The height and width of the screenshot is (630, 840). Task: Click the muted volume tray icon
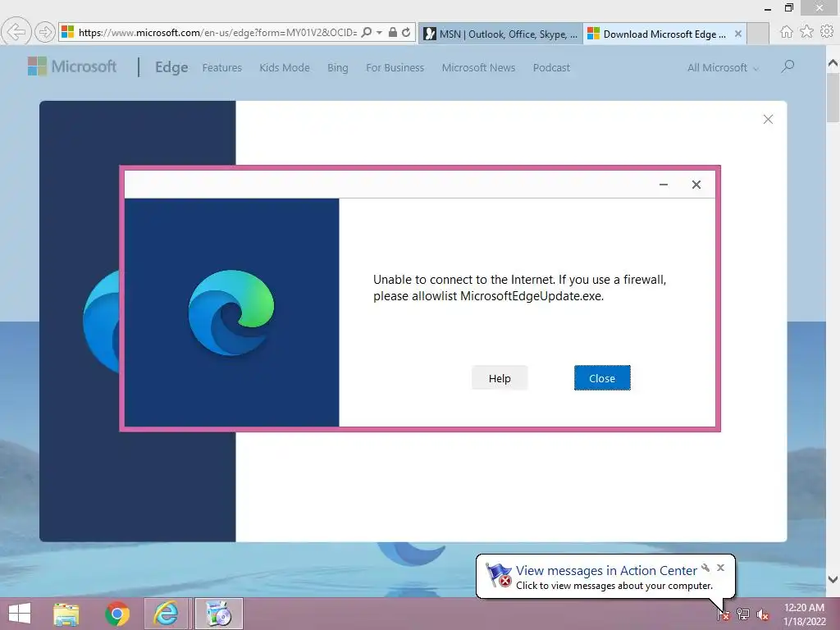(x=763, y=614)
